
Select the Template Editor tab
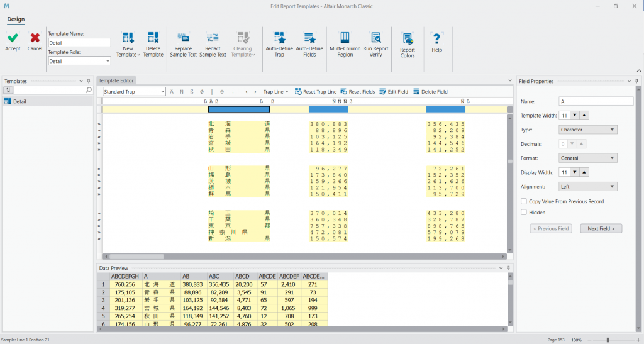click(x=116, y=81)
